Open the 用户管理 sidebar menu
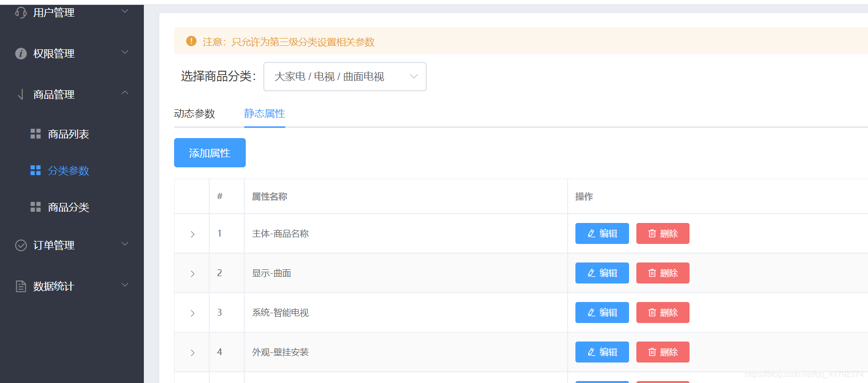 tap(72, 13)
